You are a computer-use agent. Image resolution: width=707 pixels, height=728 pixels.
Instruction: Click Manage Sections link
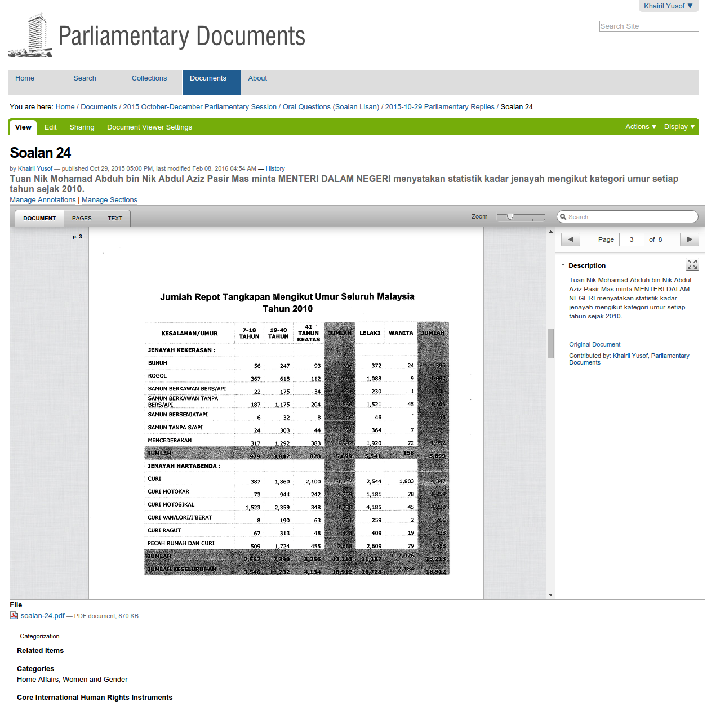pyautogui.click(x=109, y=200)
